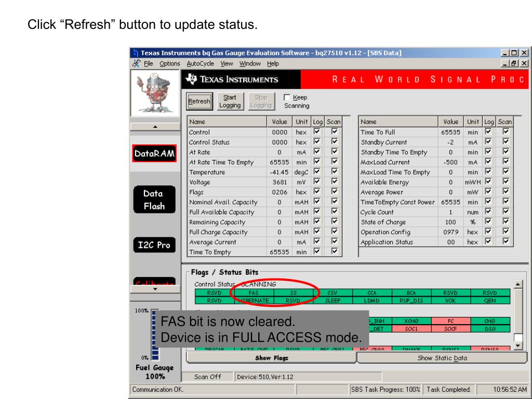This screenshot has height=399, width=532.
Task: Click the CHG flag bit
Action: [490, 321]
